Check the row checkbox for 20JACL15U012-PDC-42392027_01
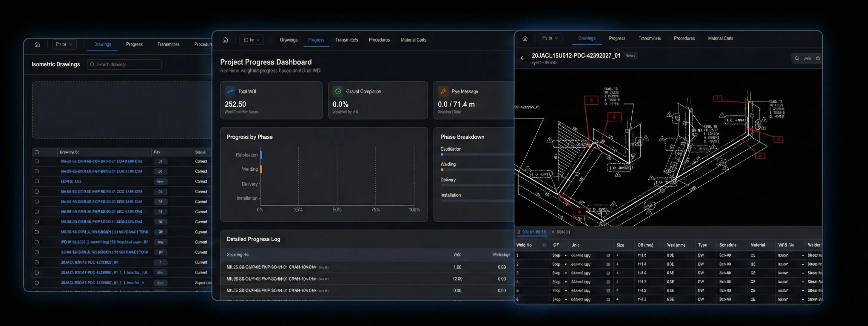The width and height of the screenshot is (868, 326). [37, 262]
